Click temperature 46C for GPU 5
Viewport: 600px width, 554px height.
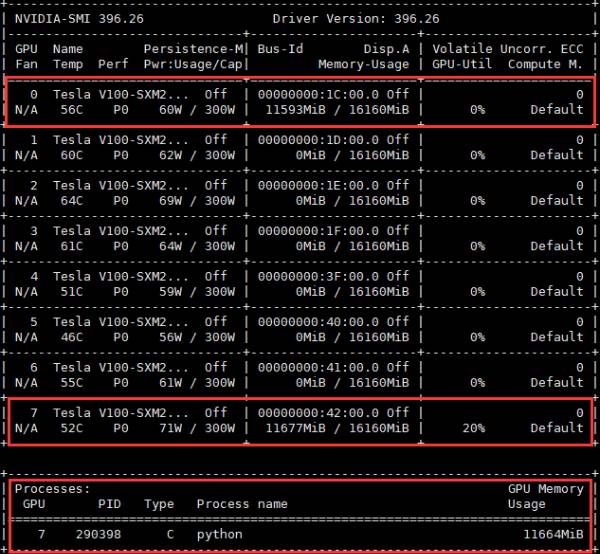click(x=72, y=337)
